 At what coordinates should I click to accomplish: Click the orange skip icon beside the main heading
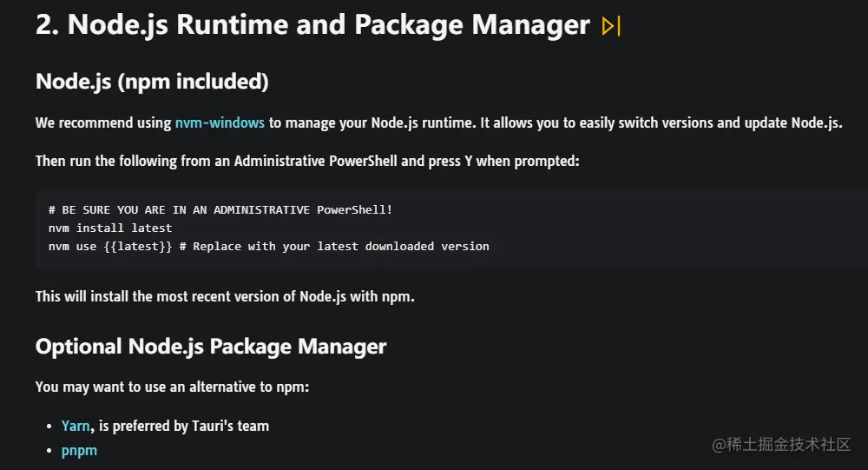click(x=611, y=26)
